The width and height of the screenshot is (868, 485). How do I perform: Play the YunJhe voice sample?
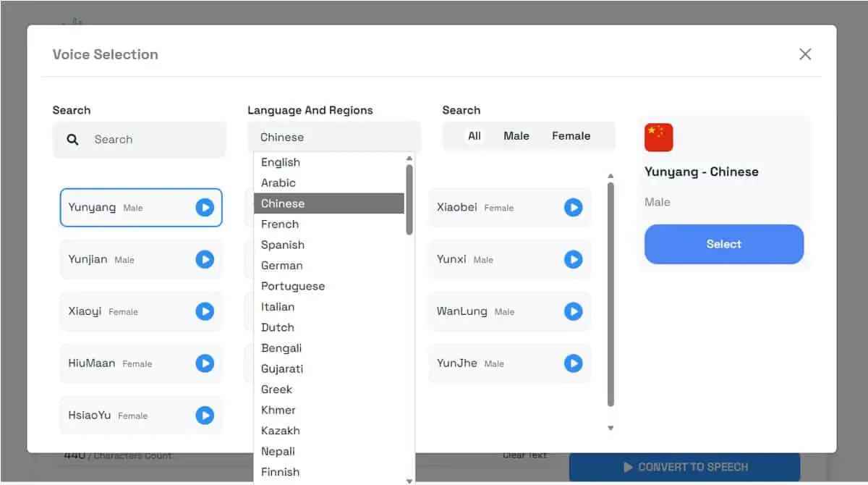click(574, 363)
